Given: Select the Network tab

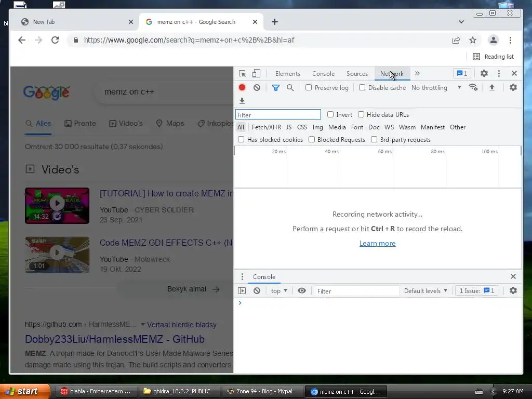Looking at the screenshot, I should click(392, 74).
